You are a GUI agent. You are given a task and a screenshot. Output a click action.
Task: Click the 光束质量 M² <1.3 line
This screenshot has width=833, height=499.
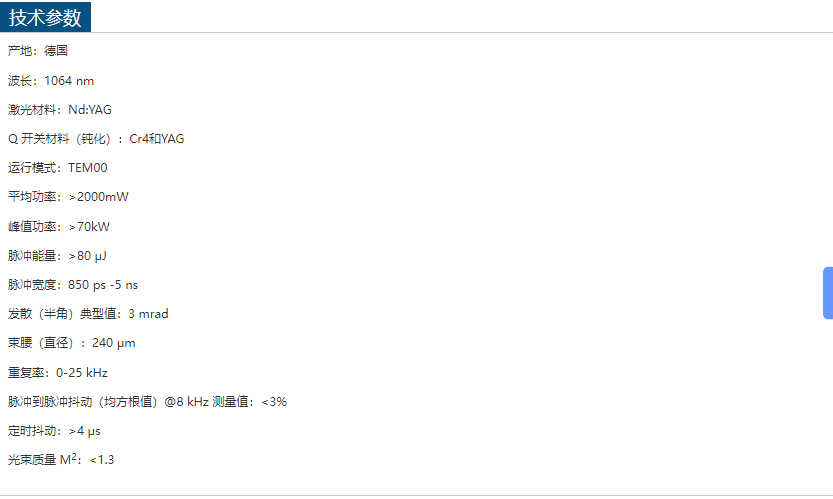[x=61, y=460]
